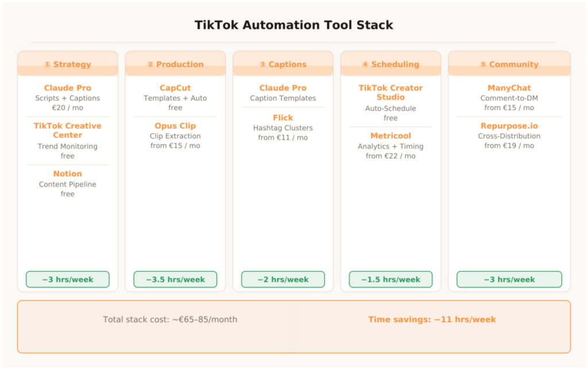The width and height of the screenshot is (588, 372).
Task: Open the CapCut tool name
Action: 175,88
